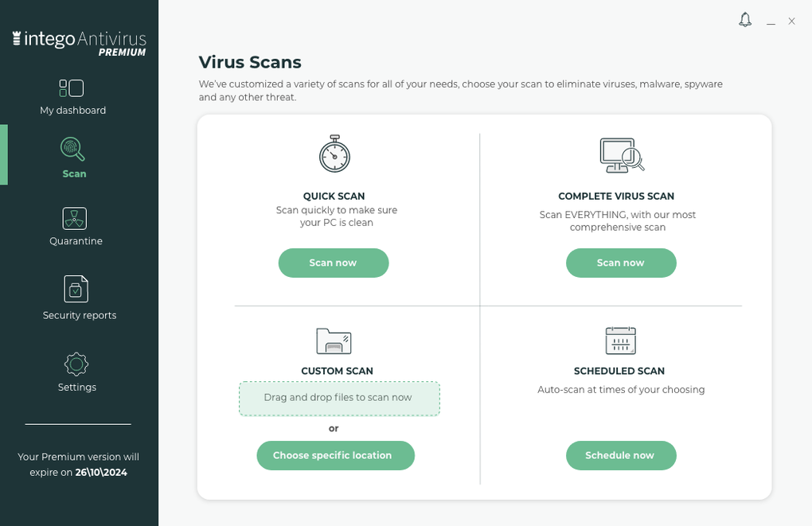
Task: Open the Security reports clipboard icon
Action: [x=76, y=288]
